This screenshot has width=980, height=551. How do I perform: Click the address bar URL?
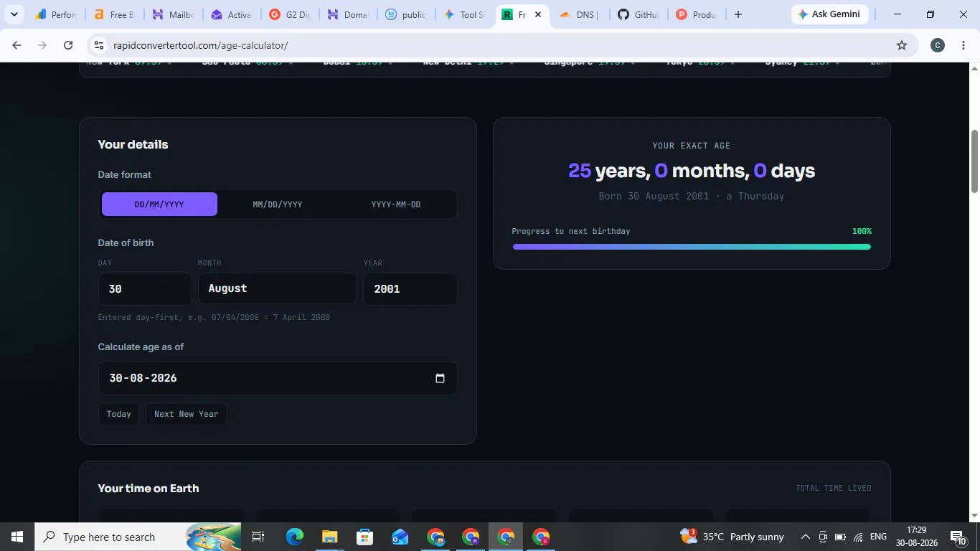[x=201, y=45]
